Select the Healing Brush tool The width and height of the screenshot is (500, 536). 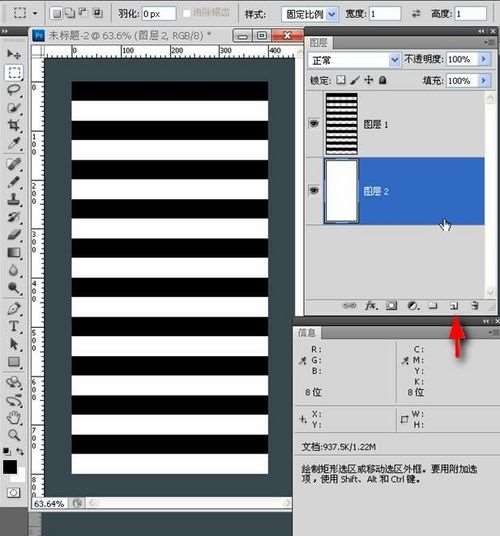coord(14,164)
